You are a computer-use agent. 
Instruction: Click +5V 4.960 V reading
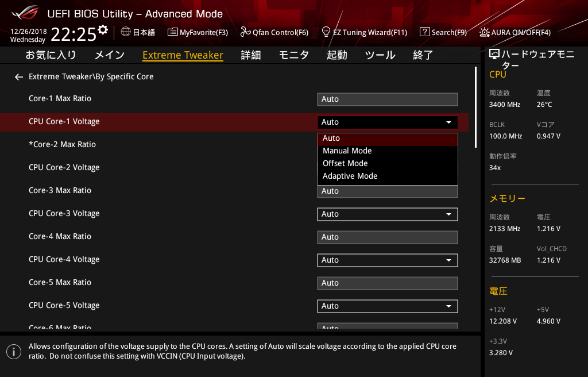coord(548,321)
